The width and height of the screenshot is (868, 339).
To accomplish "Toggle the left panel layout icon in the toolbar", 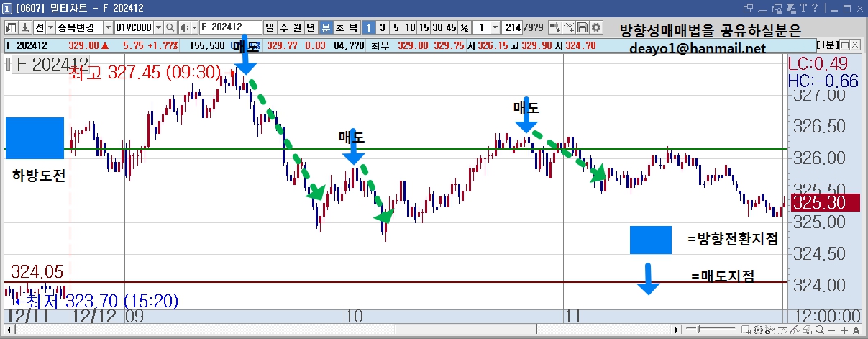I will pyautogui.click(x=11, y=27).
